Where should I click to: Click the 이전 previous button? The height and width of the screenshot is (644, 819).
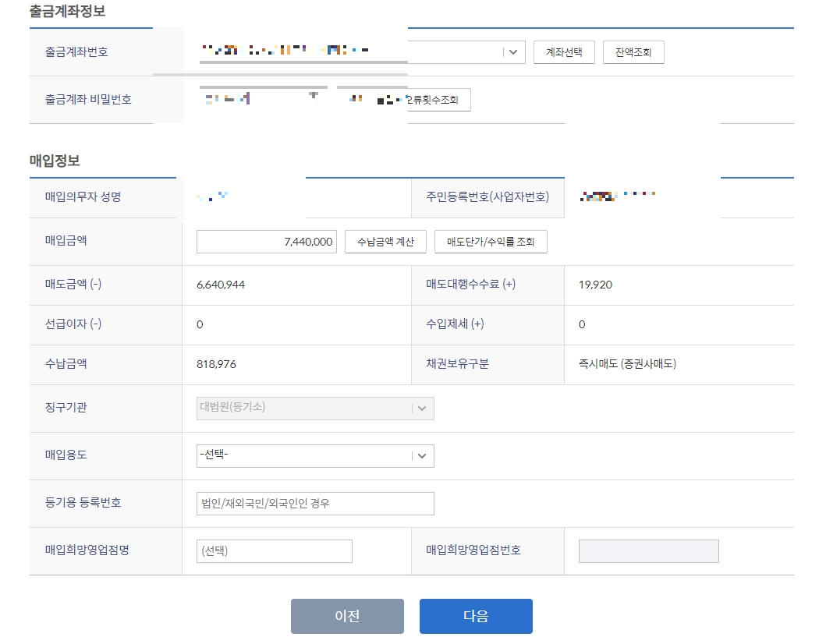coord(347,615)
